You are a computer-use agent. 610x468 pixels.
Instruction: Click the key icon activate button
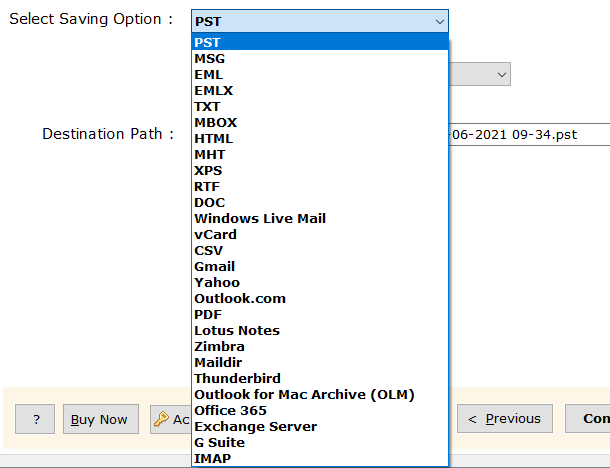tap(171, 419)
